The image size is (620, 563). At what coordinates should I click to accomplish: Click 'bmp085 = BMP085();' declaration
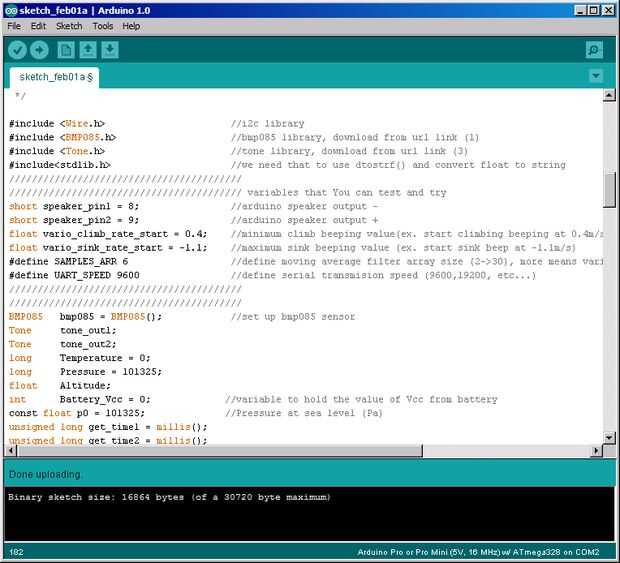coord(111,317)
